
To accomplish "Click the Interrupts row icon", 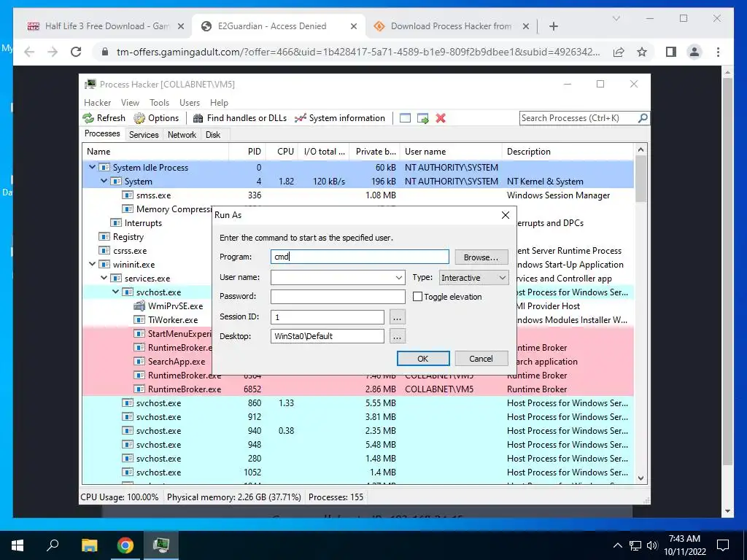I will pyautogui.click(x=116, y=223).
